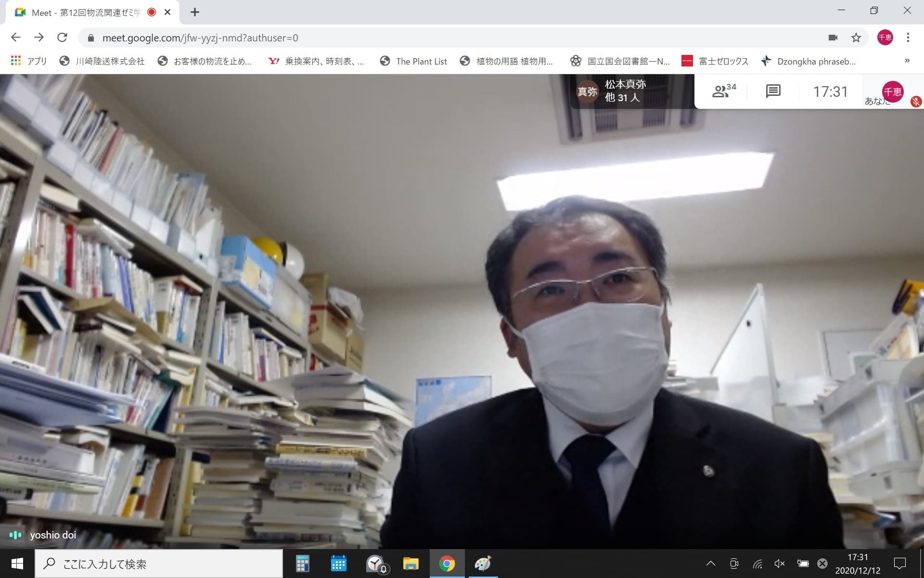This screenshot has height=578, width=924.
Task: Open the アプリ apps shortcut
Action: tap(29, 61)
